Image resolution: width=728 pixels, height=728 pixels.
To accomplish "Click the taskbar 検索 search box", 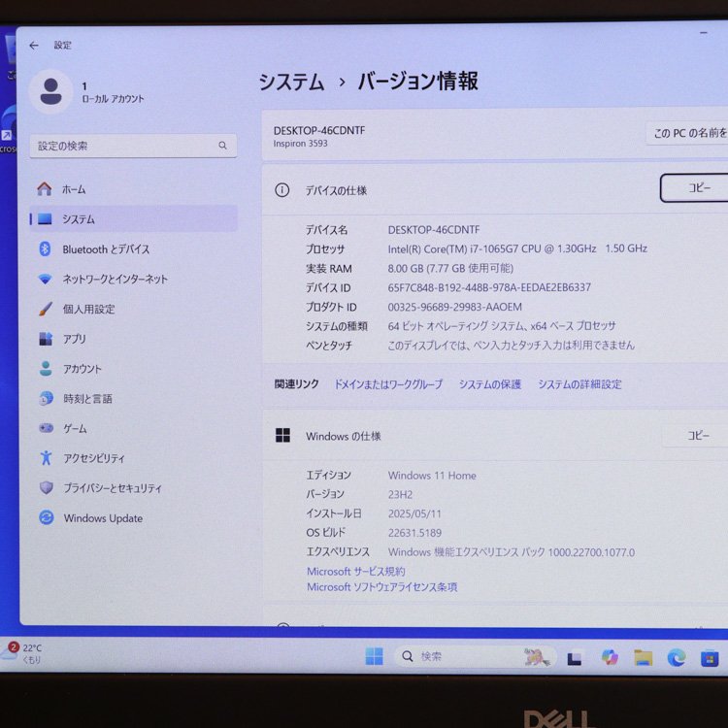I will click(x=475, y=656).
